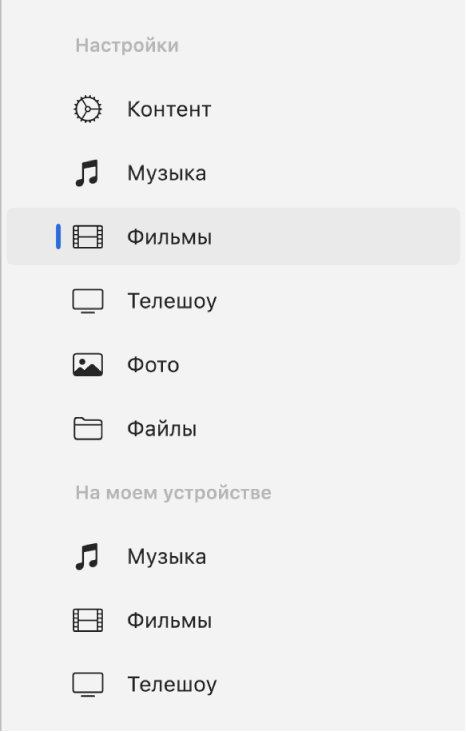
Task: Click the music note icon under Настройки
Action: coord(87,173)
